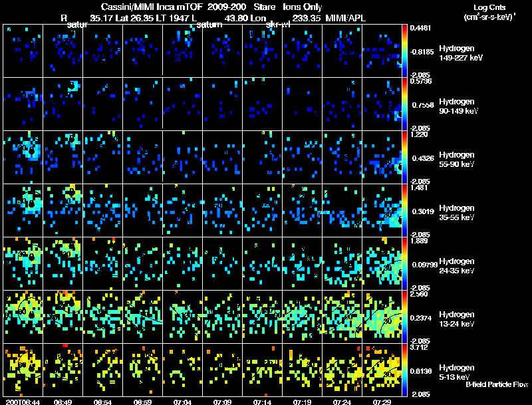Click the color bar beside Hydrogen 5-13 keV
Image resolution: width=532 pixels, height=405 pixels.
(x=404, y=370)
